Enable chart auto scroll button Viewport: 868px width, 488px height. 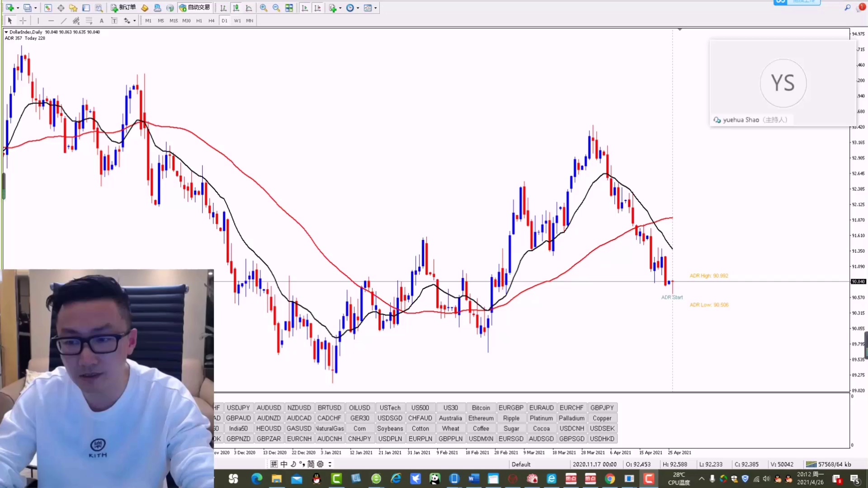(x=305, y=8)
